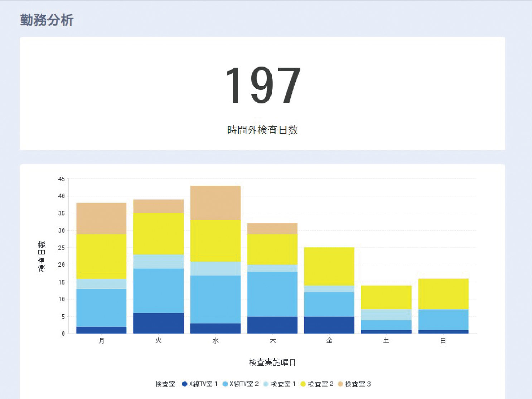Click the dark blue segment of 火 bar
This screenshot has width=532, height=399.
(x=158, y=323)
